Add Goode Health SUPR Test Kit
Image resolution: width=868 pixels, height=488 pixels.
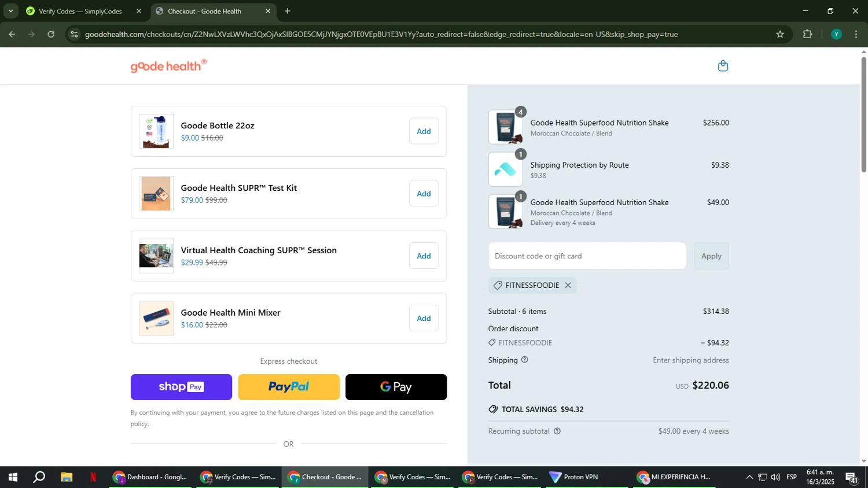point(424,194)
